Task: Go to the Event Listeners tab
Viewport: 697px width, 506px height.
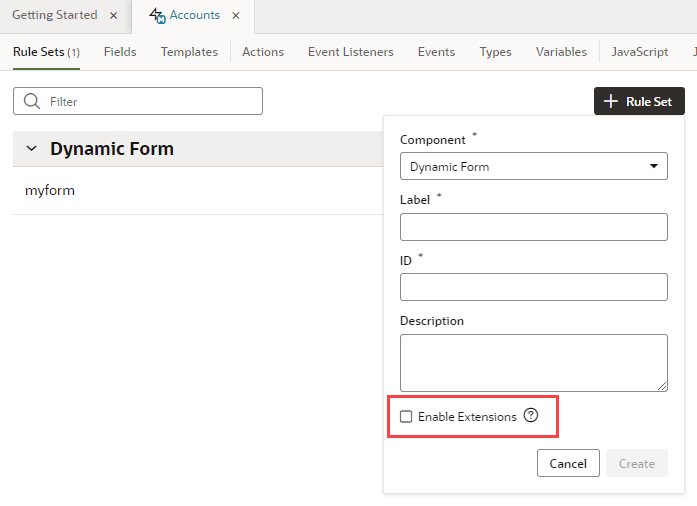Action: coord(350,52)
